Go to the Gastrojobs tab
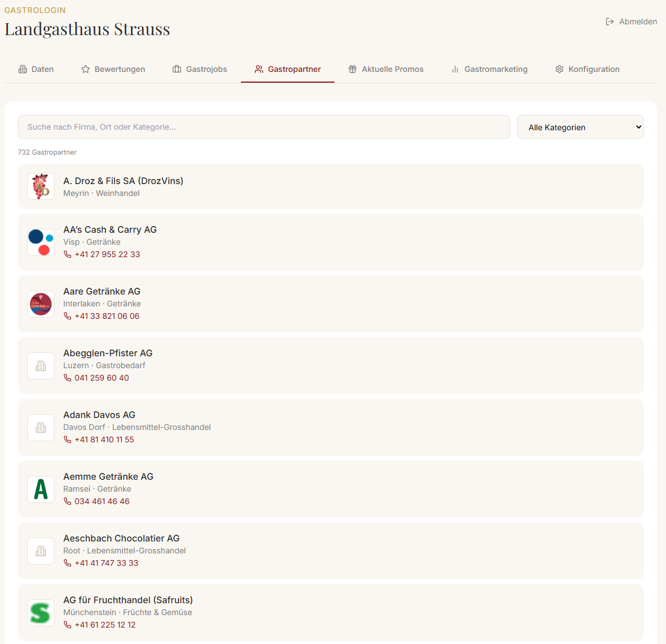This screenshot has width=666, height=644. (200, 69)
